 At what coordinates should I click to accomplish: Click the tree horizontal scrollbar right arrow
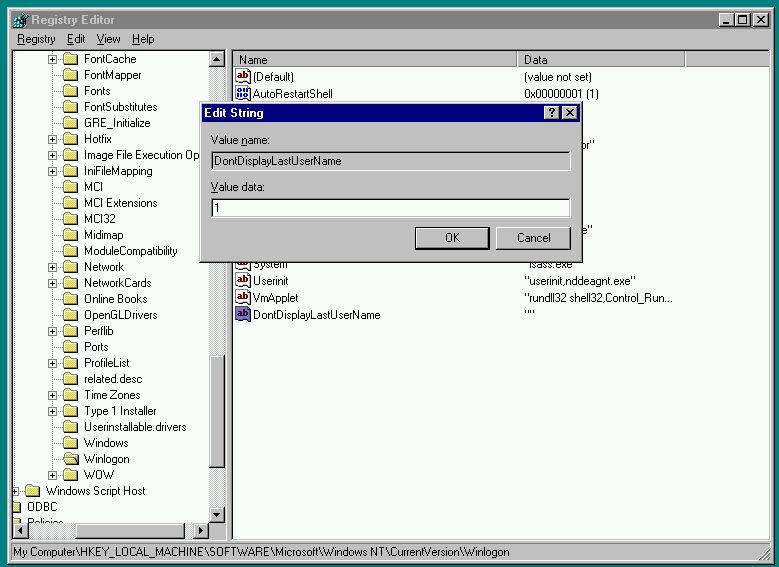[x=200, y=530]
